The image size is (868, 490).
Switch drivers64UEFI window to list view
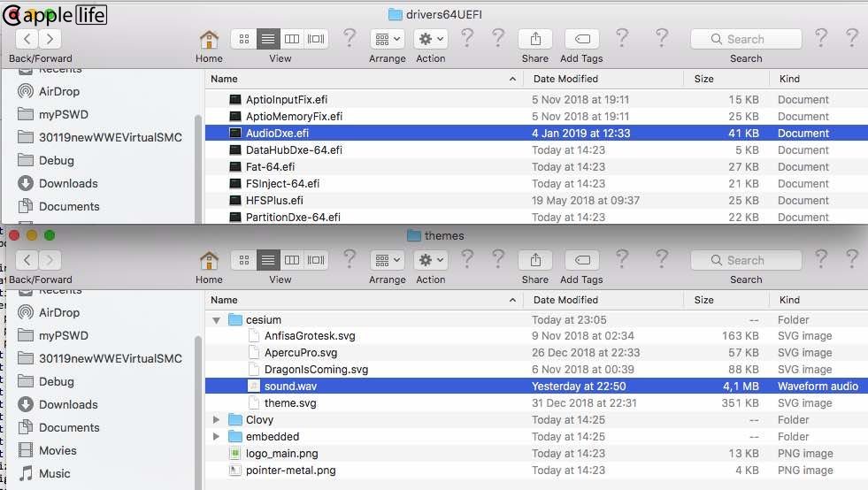click(268, 39)
